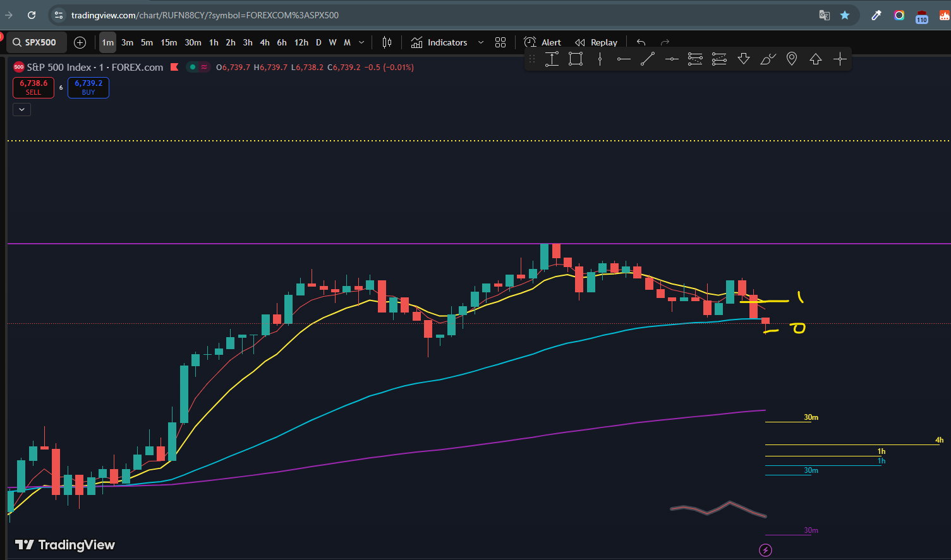Add a symbol to compare with plus icon
Screen dimensions: 951x560
(x=80, y=42)
